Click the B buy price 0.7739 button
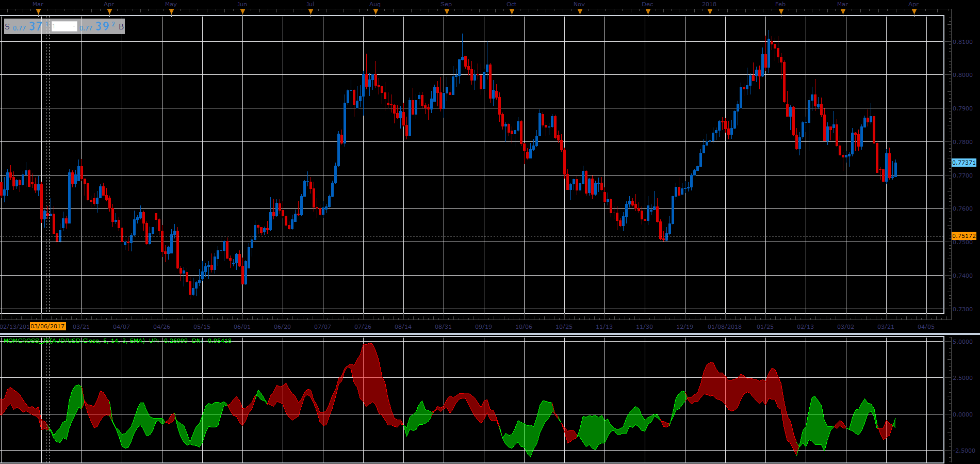This screenshot has height=464, width=980. click(x=102, y=26)
